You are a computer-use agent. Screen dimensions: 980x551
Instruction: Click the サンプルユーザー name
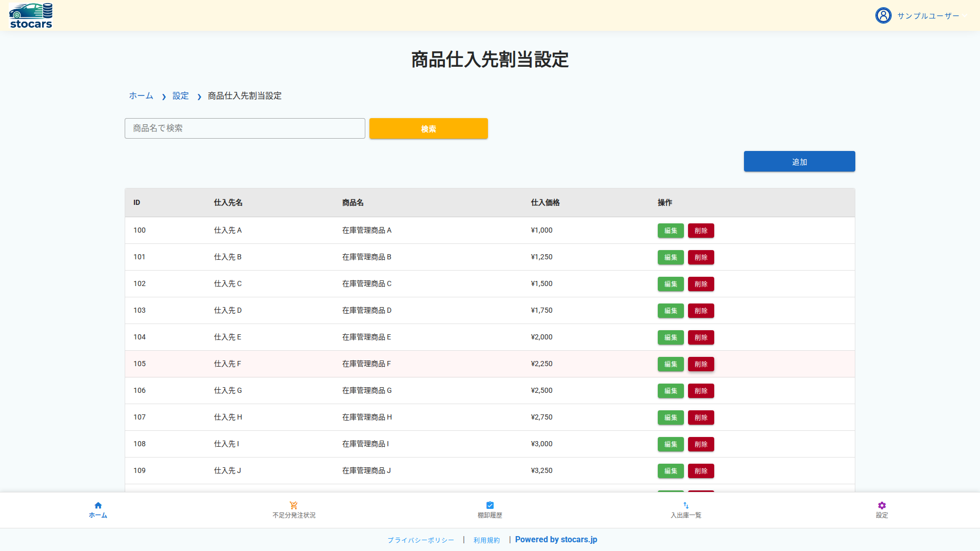click(928, 16)
